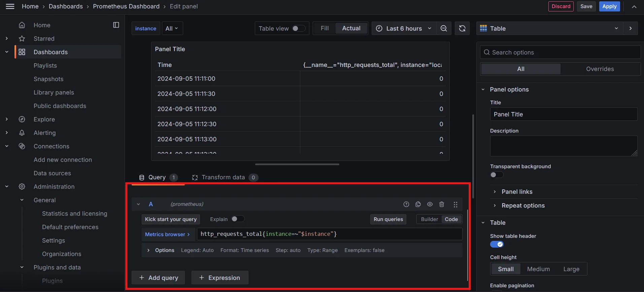Viewport: 644px width, 292px height.
Task: Toggle query A visibility eye icon
Action: 430,204
